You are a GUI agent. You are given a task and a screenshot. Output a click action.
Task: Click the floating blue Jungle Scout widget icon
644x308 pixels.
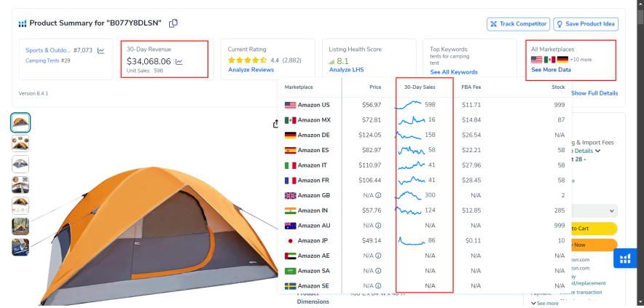pyautogui.click(x=625, y=258)
